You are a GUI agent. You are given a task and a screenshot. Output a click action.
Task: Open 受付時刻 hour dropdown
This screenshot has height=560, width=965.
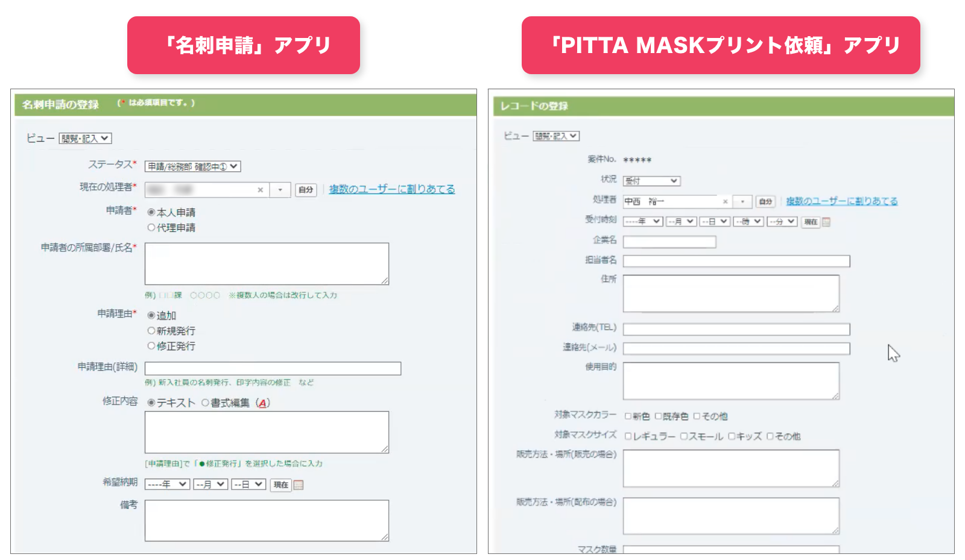tap(748, 222)
